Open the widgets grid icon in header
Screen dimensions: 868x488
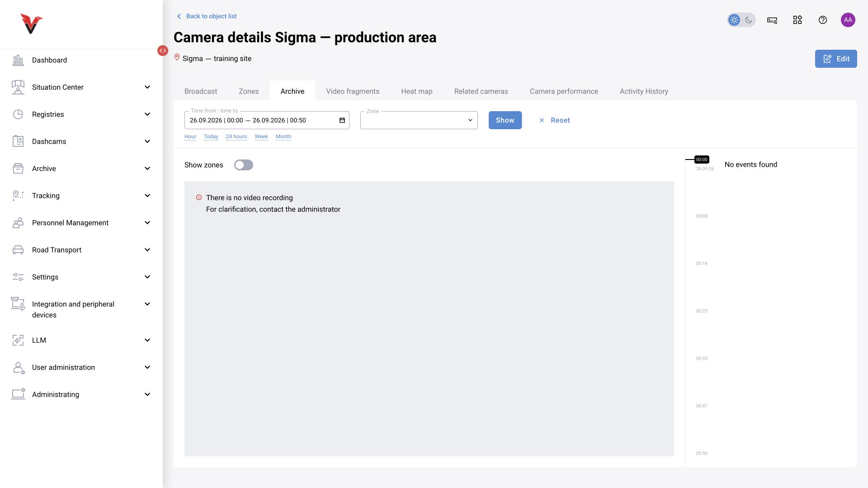[797, 20]
